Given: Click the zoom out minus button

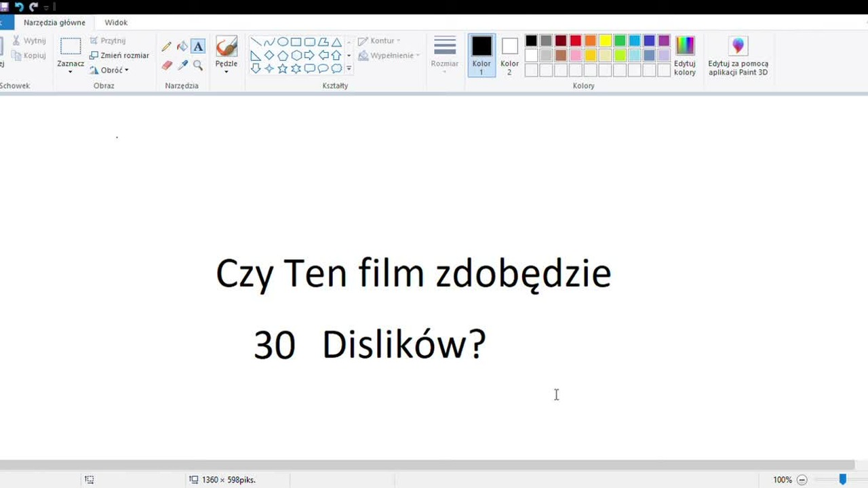Looking at the screenshot, I should [x=802, y=479].
